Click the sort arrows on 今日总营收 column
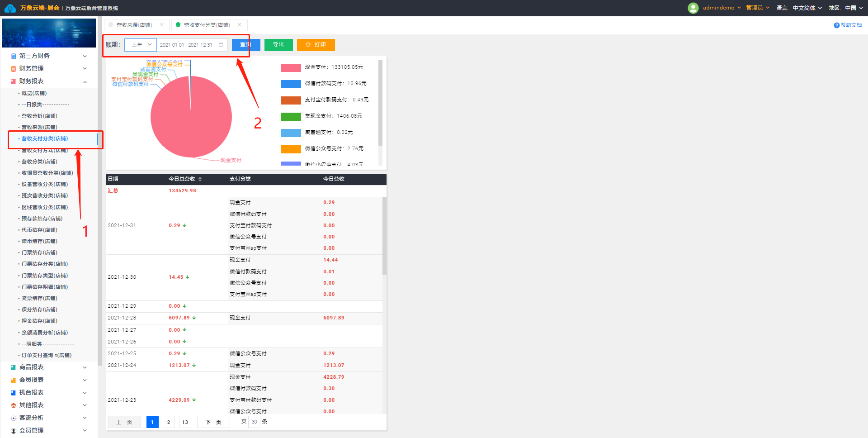The width and height of the screenshot is (868, 438). coord(200,179)
